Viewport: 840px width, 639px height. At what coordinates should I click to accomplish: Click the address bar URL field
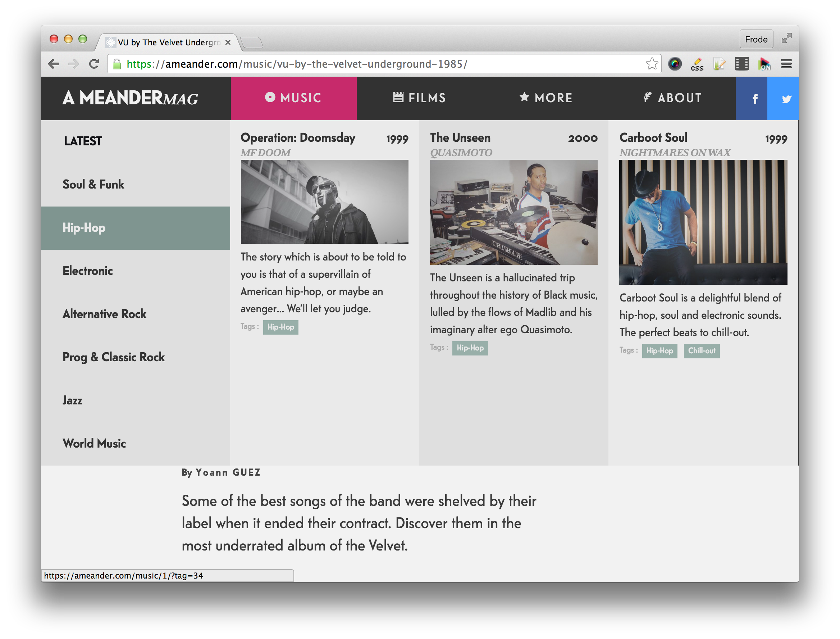click(384, 64)
